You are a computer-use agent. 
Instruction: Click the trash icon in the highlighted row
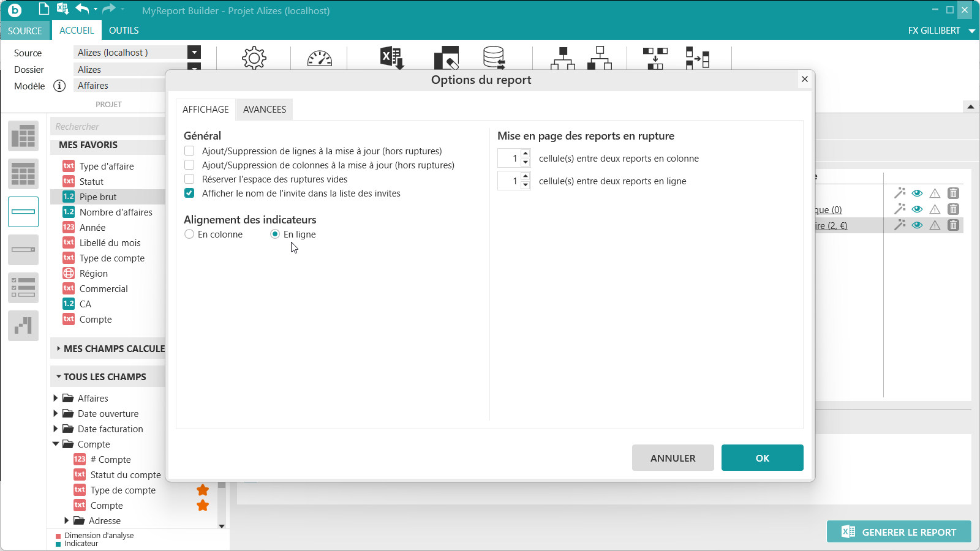coord(953,225)
